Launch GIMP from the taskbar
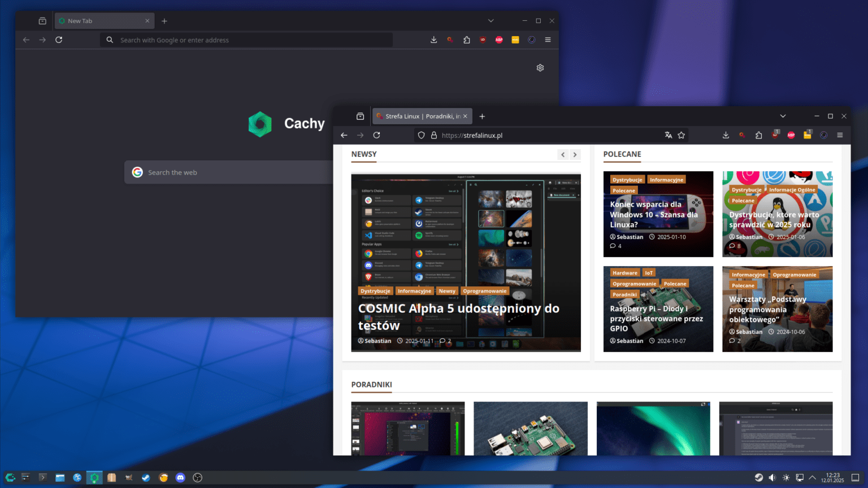The height and width of the screenshot is (488, 868). [128, 477]
